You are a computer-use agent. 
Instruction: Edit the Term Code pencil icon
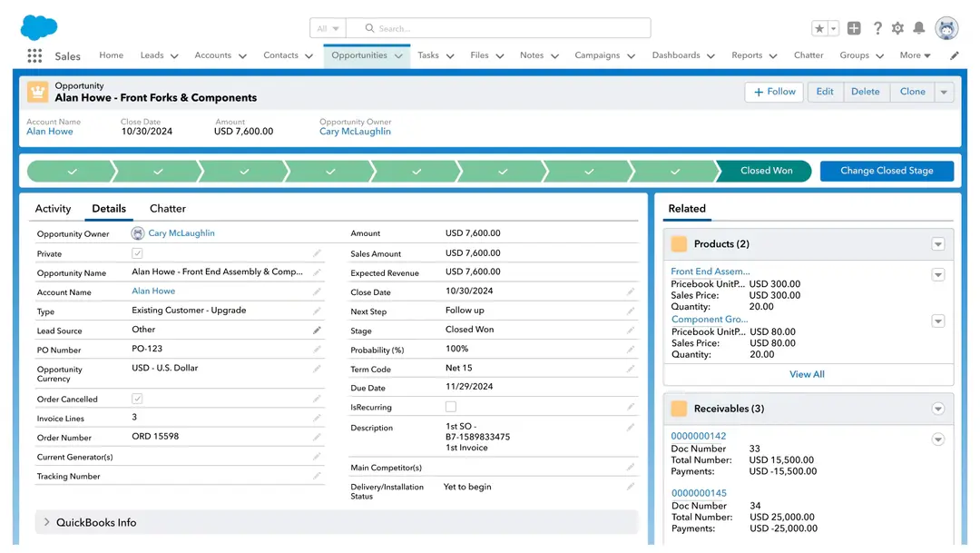(631, 369)
